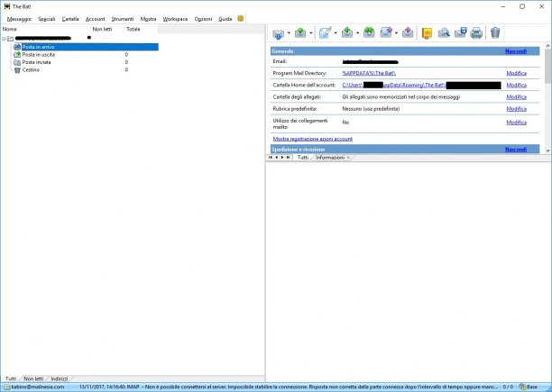Select the Posta inviata folder
Image resolution: width=552 pixels, height=392 pixels.
[x=36, y=62]
